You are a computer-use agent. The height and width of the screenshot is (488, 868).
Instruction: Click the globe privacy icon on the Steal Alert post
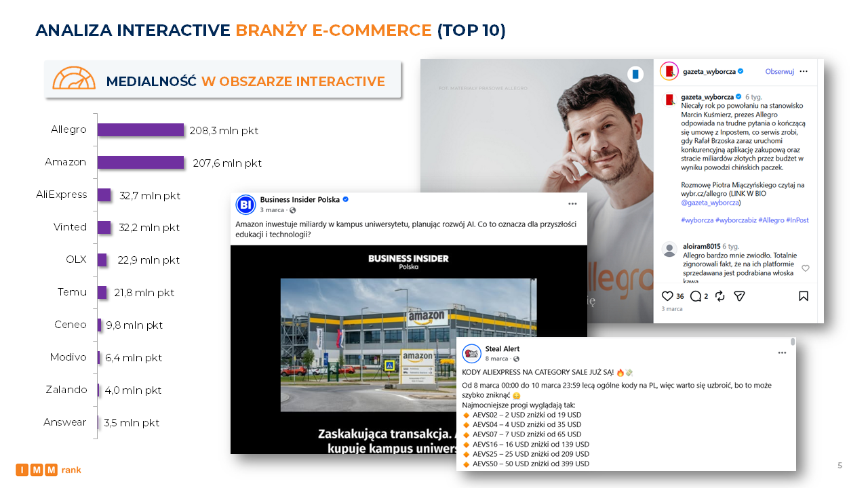click(x=517, y=359)
